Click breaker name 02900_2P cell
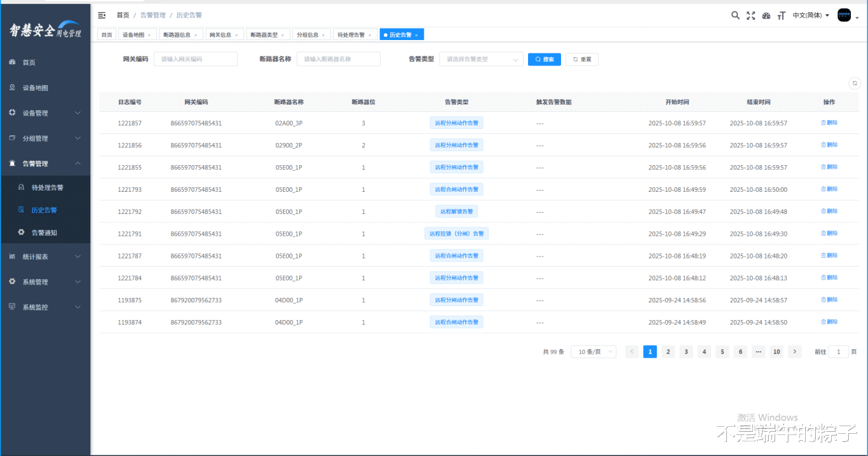This screenshot has height=456, width=868. click(288, 145)
